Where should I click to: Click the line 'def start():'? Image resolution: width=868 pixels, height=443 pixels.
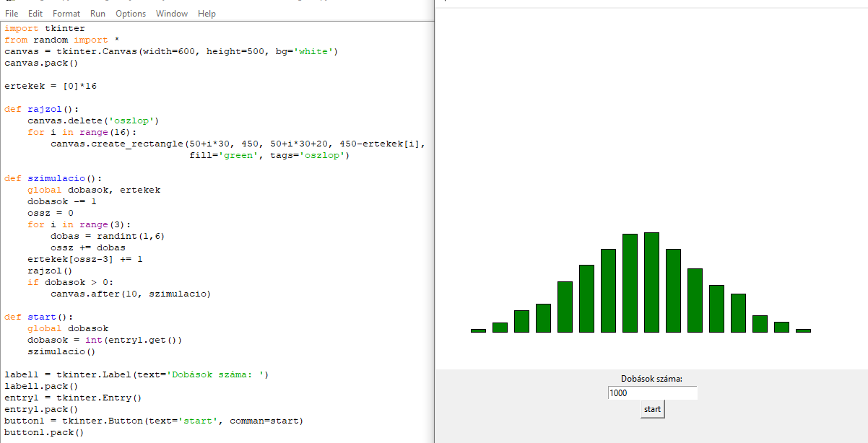39,317
